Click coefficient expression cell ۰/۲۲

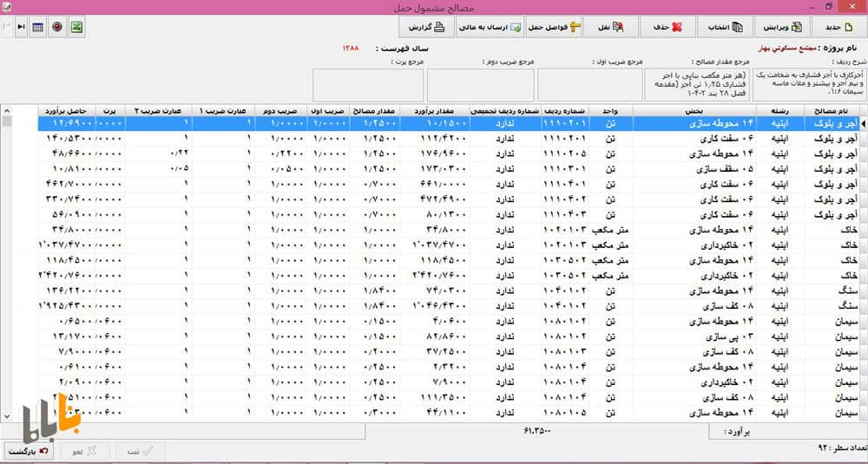pos(159,154)
